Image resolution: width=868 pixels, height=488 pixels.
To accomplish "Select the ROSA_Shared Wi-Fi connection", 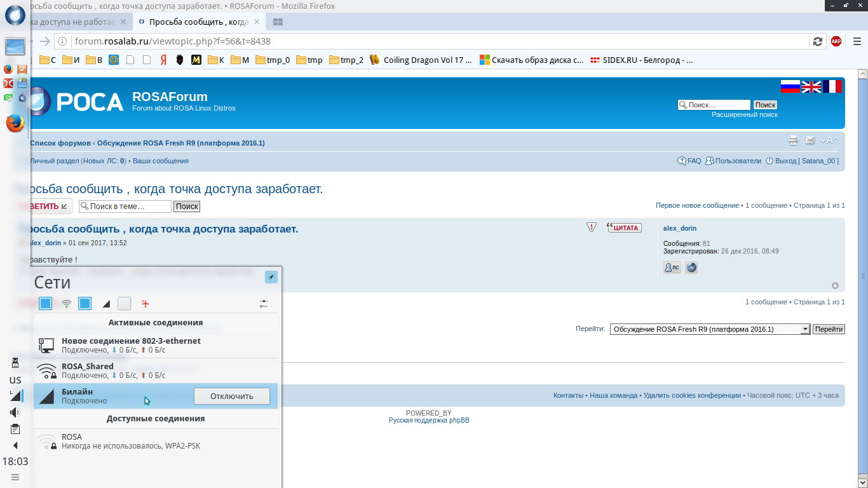I will pyautogui.click(x=156, y=370).
